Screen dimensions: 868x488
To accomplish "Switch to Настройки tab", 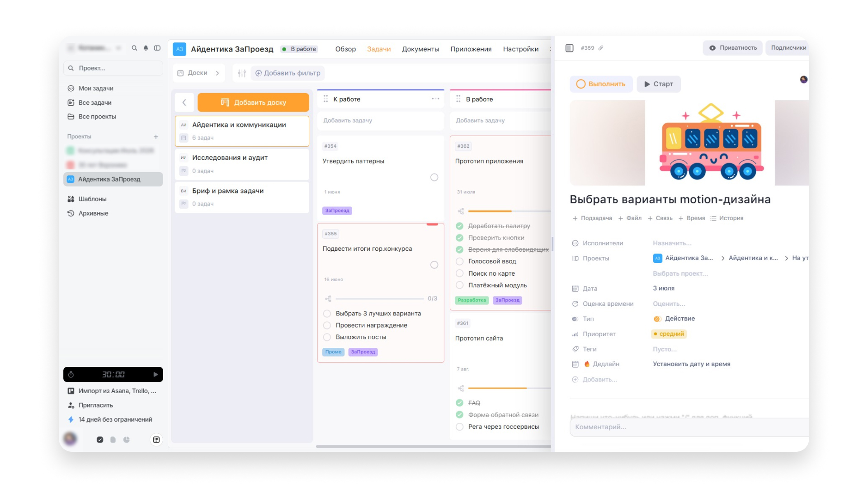I will click(521, 49).
